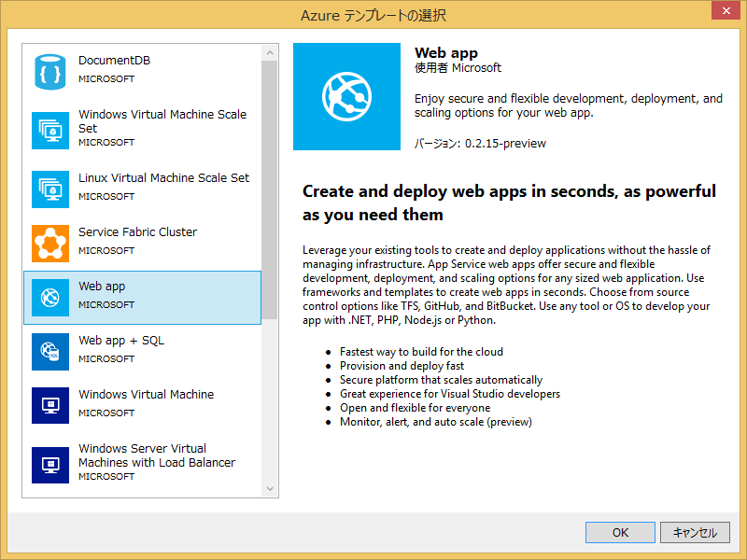Click the large Web app preview image
747x560 pixels.
tap(346, 97)
